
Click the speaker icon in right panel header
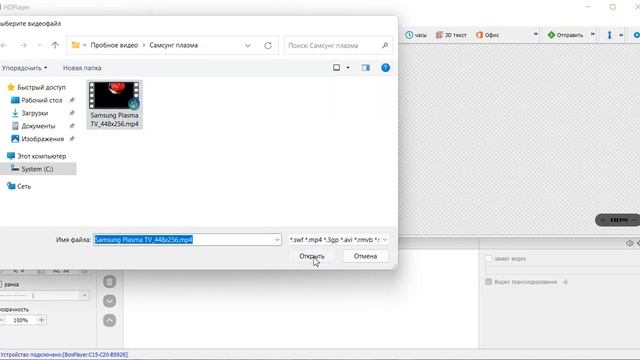629,243
